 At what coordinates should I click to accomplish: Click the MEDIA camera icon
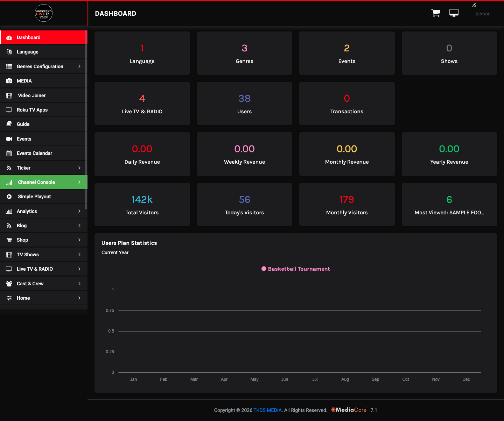click(x=9, y=81)
